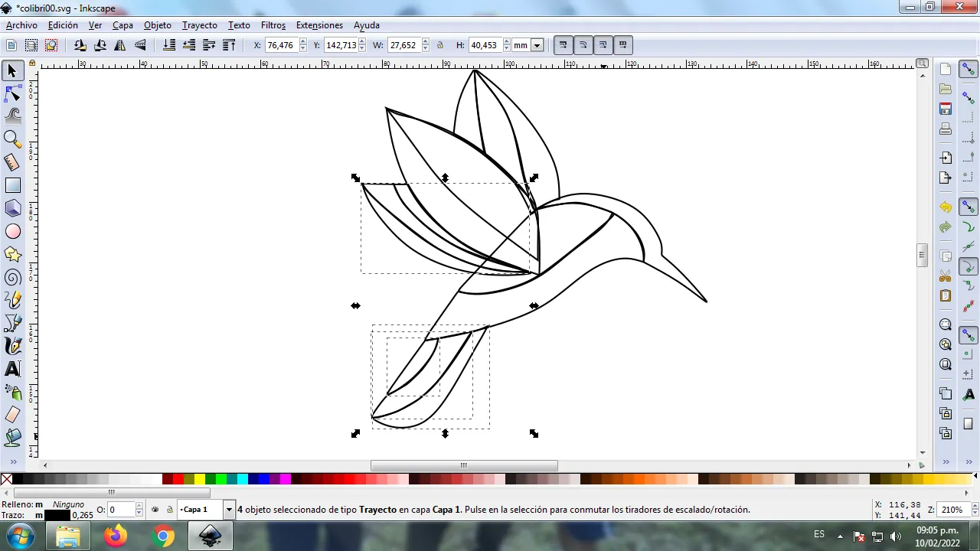Screen dimensions: 980x551
Task: Click the X coordinate input field
Action: pyautogui.click(x=281, y=45)
